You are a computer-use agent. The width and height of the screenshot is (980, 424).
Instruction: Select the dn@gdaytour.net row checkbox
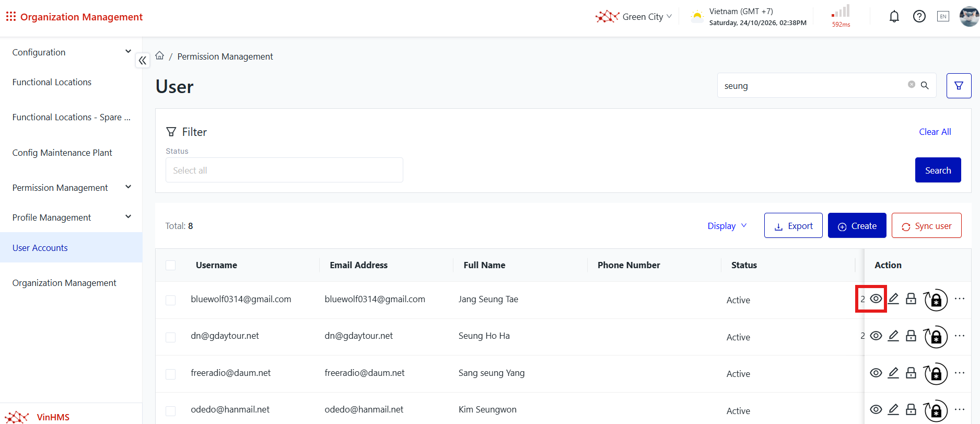[x=170, y=337]
